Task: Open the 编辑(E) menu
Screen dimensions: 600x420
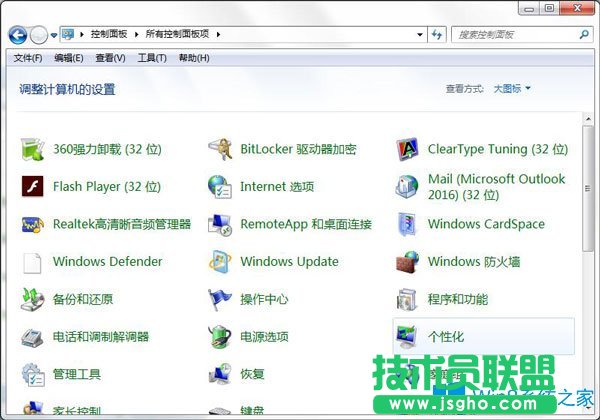Action: point(69,58)
